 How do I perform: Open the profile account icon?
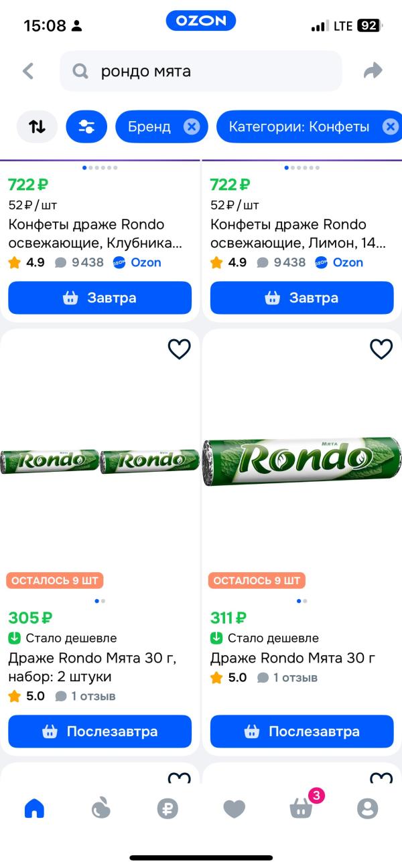pyautogui.click(x=367, y=808)
